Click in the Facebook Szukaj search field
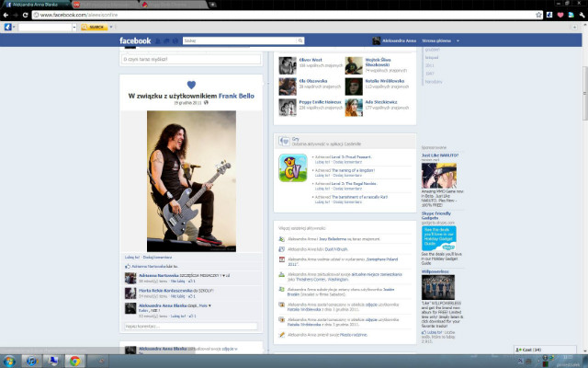 click(240, 40)
